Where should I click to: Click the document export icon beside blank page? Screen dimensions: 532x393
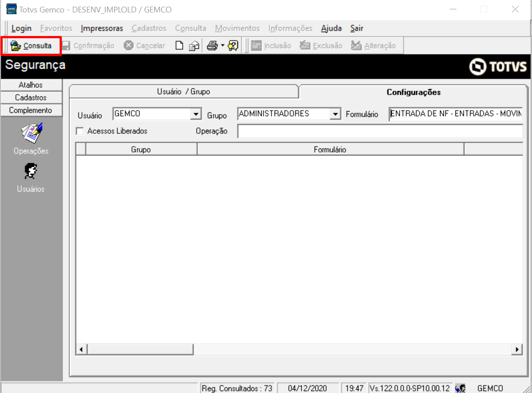click(194, 45)
